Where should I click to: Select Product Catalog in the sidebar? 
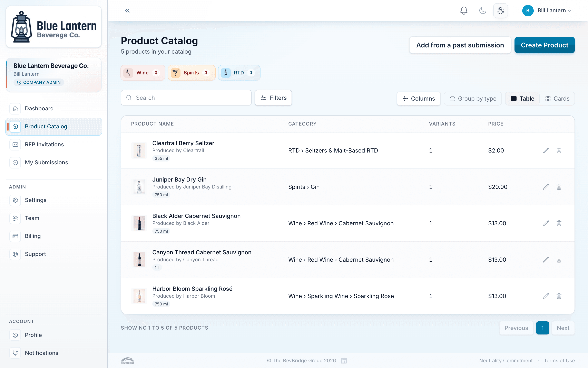(x=54, y=127)
